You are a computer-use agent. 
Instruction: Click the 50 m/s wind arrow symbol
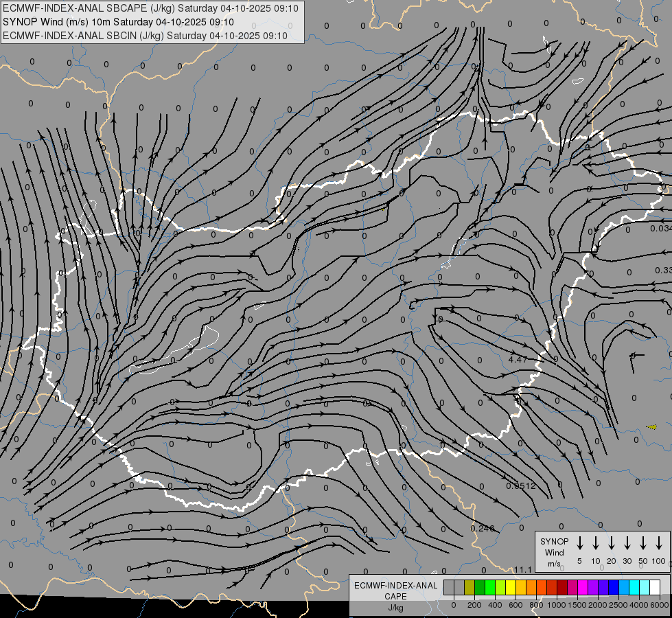click(643, 543)
